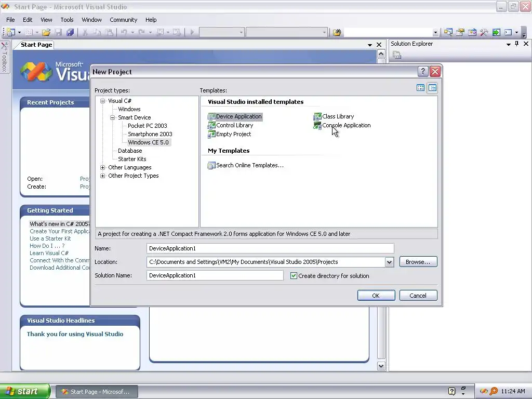
Task: Click the Open File folder icon
Action: [x=46, y=32]
